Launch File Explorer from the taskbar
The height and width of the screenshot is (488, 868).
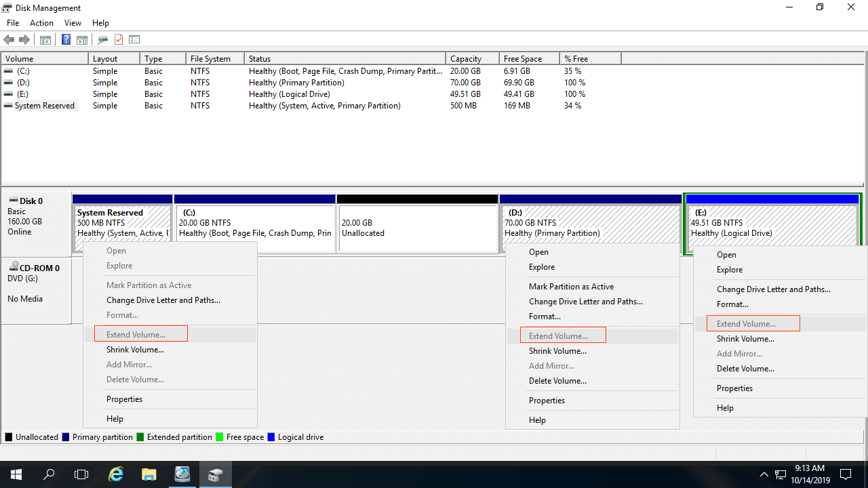point(149,474)
